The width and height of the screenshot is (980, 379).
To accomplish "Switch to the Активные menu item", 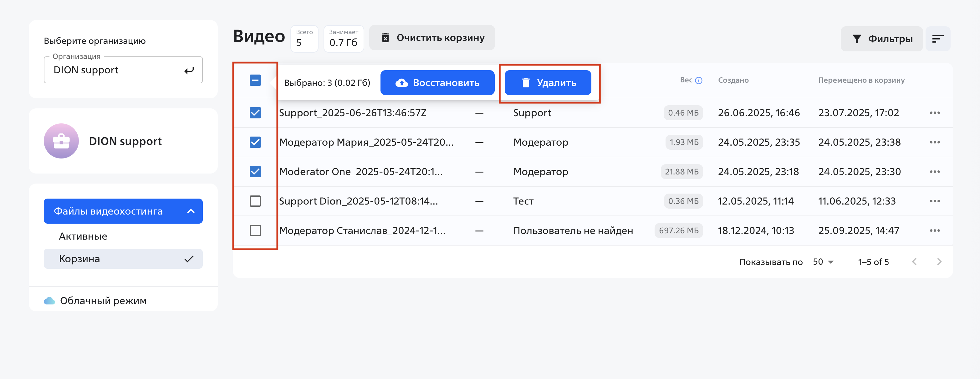I will point(83,236).
